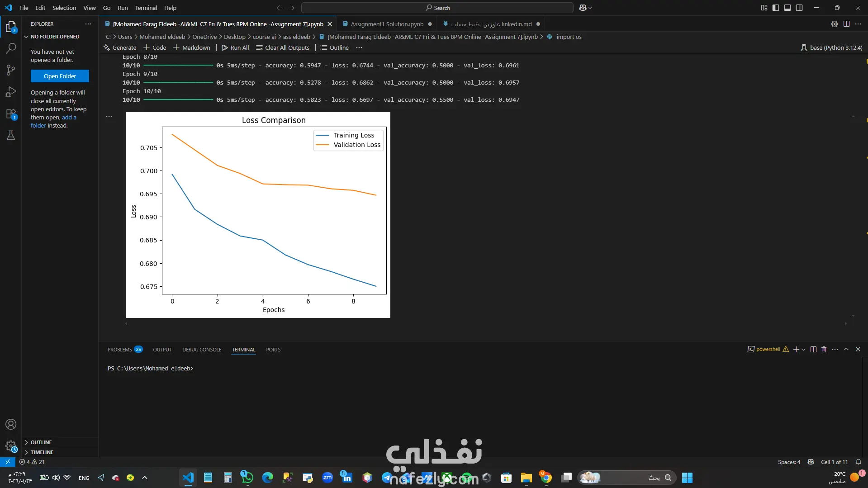
Task: Open notebook toolbar overflow ellipsis
Action: click(x=359, y=47)
